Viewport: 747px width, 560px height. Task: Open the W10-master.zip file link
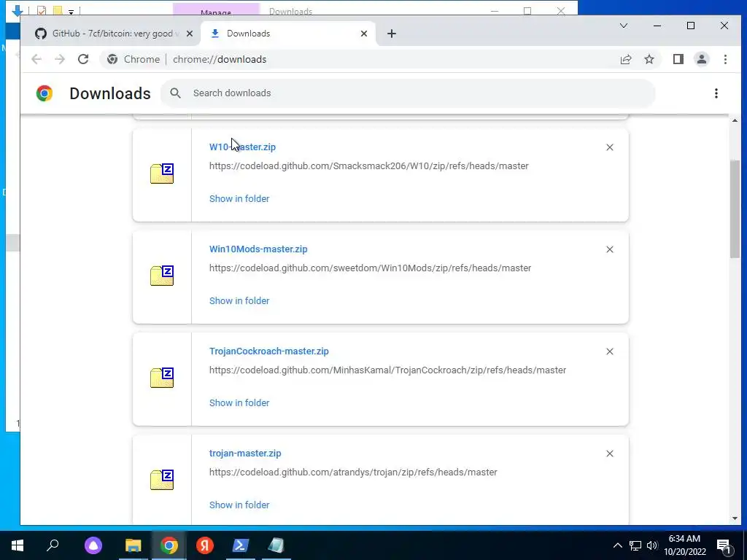pos(242,147)
